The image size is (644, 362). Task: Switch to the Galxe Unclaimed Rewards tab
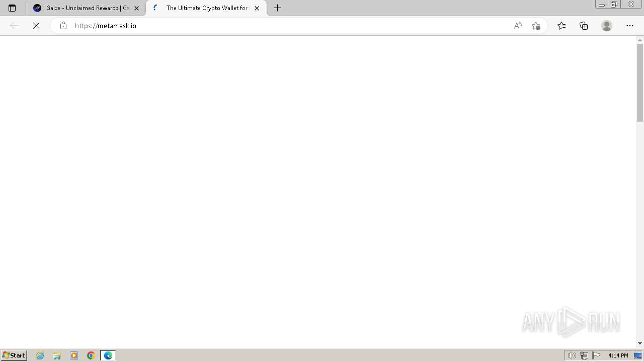point(86,8)
